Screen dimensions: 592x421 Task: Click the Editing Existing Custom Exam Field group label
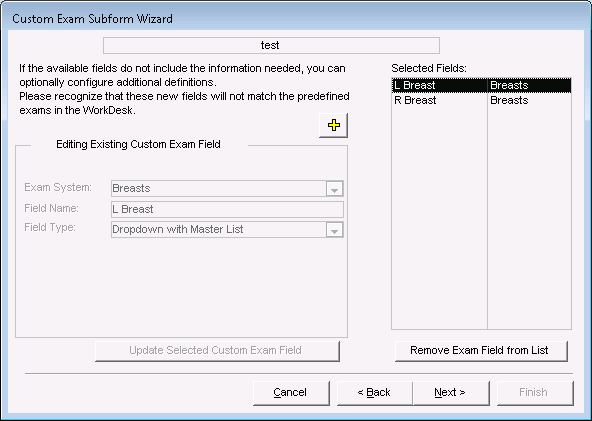[138, 144]
